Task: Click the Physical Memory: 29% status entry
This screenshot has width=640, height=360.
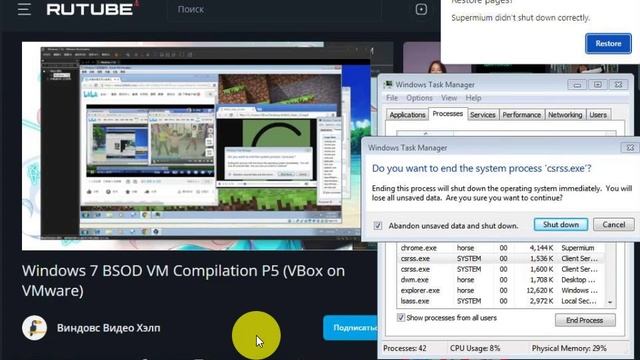Action: [x=569, y=349]
